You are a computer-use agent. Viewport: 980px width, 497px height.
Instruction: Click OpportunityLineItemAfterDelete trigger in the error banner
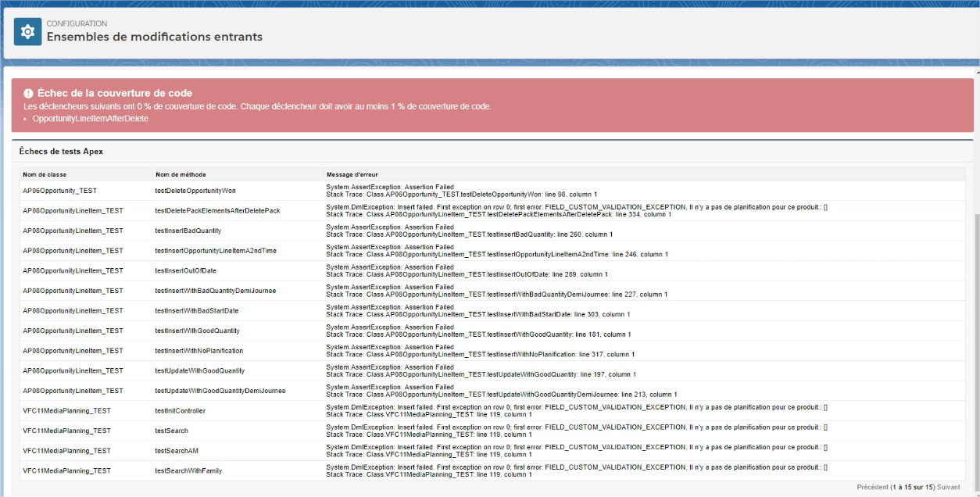tap(91, 119)
